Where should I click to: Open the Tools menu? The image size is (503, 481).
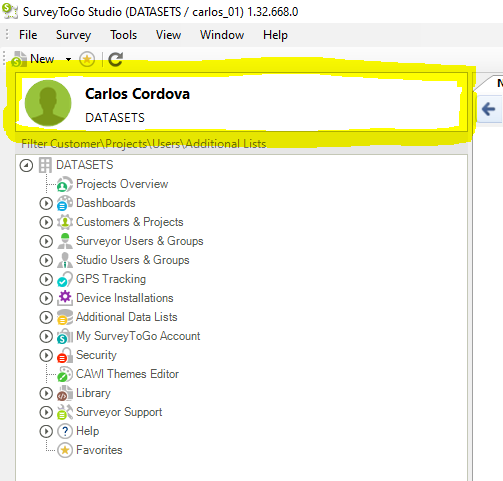pos(124,35)
